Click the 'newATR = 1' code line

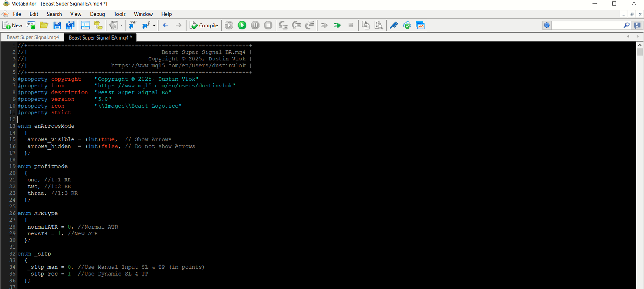(63, 234)
